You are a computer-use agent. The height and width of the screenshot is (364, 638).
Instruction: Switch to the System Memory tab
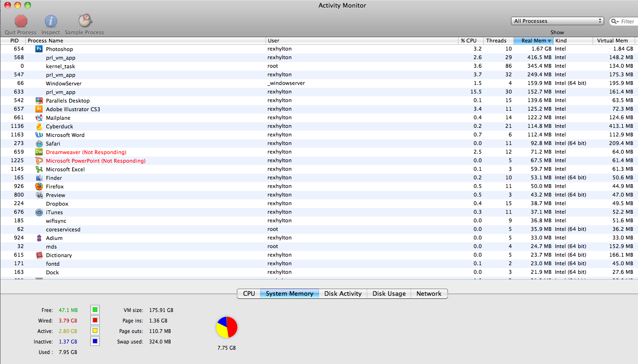click(289, 293)
